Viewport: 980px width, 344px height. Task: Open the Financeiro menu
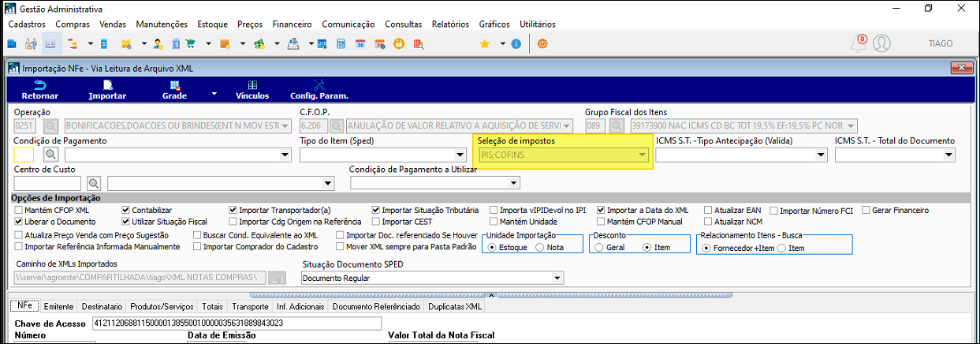292,24
